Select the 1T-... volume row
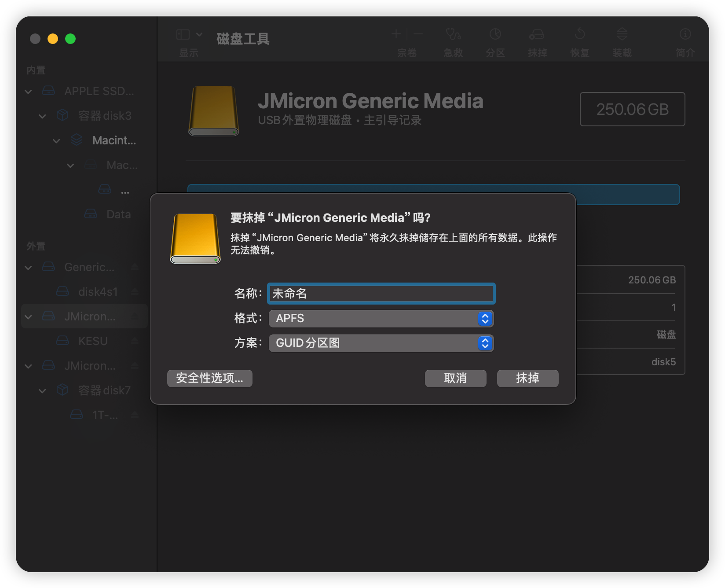Image resolution: width=725 pixels, height=588 pixels. coord(84,415)
